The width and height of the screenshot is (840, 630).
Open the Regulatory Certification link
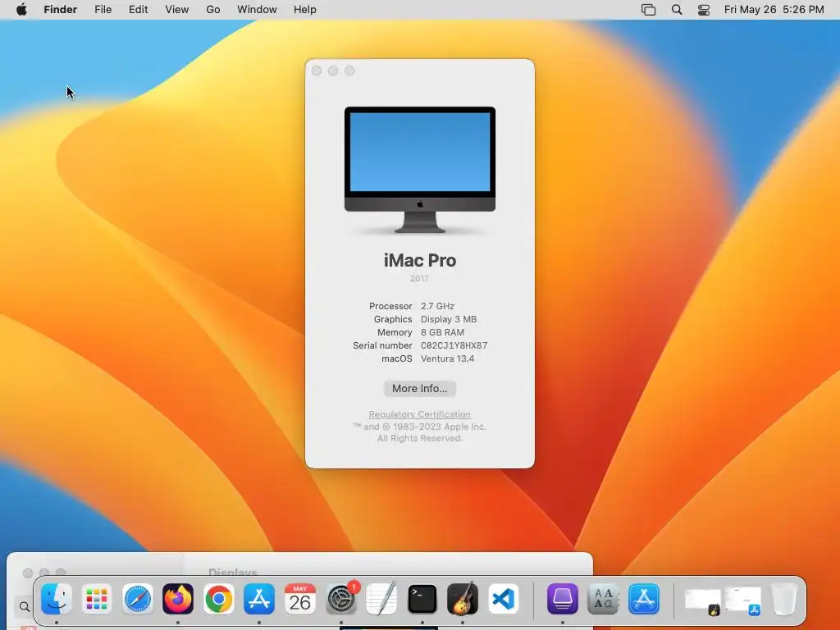click(x=419, y=414)
